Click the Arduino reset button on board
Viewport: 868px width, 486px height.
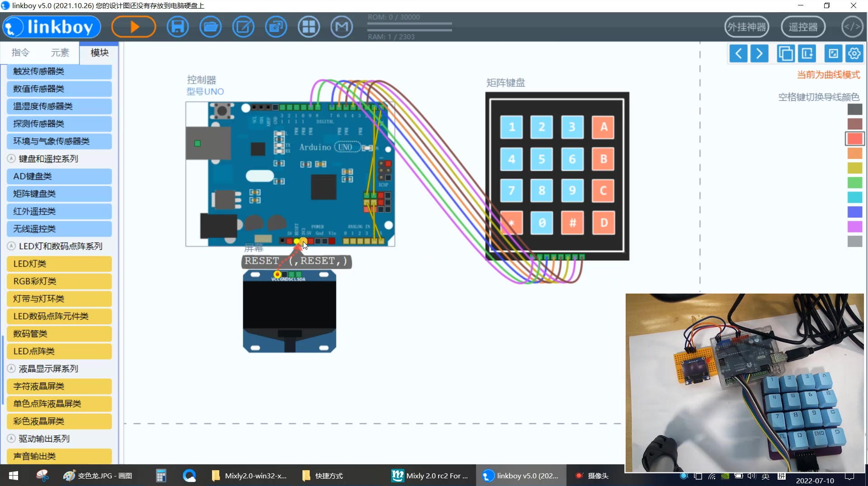(x=222, y=110)
